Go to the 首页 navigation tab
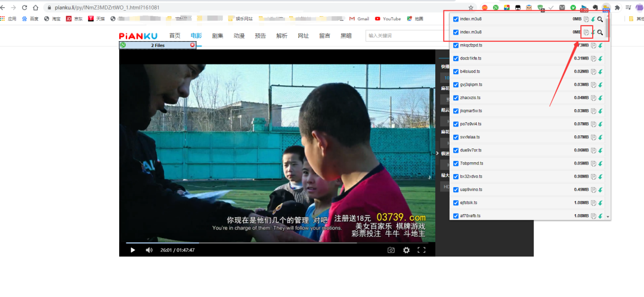644x297 pixels. pos(174,36)
